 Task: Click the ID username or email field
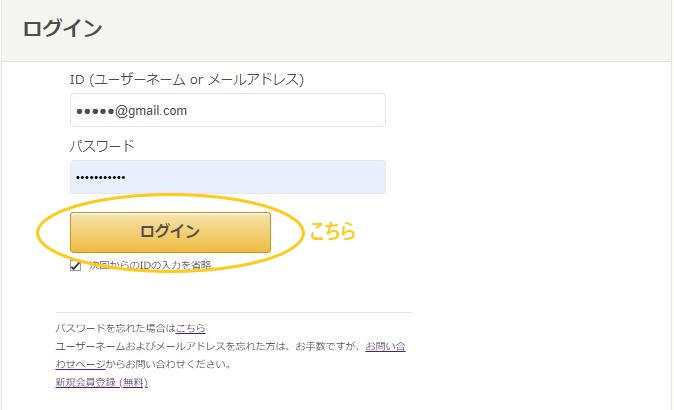pos(227,110)
